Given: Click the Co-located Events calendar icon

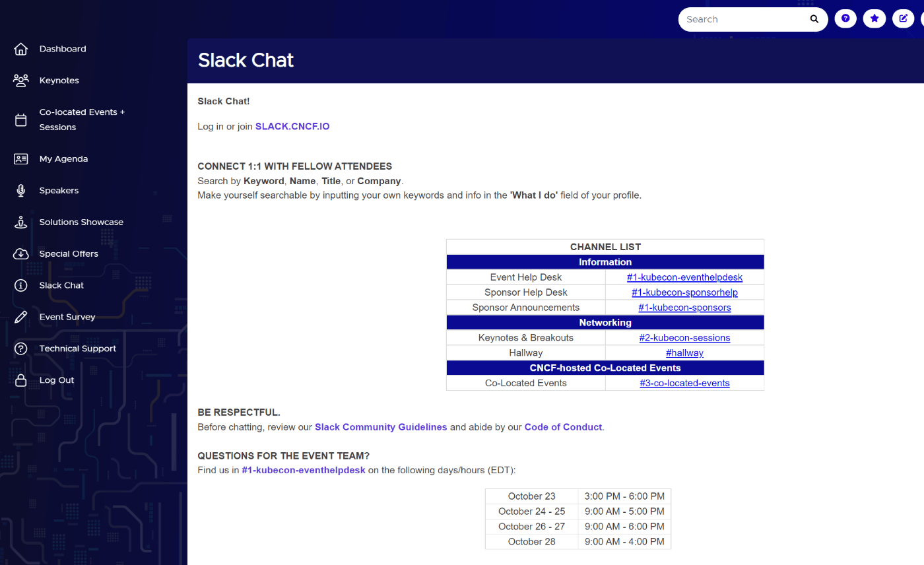Looking at the screenshot, I should click(21, 119).
